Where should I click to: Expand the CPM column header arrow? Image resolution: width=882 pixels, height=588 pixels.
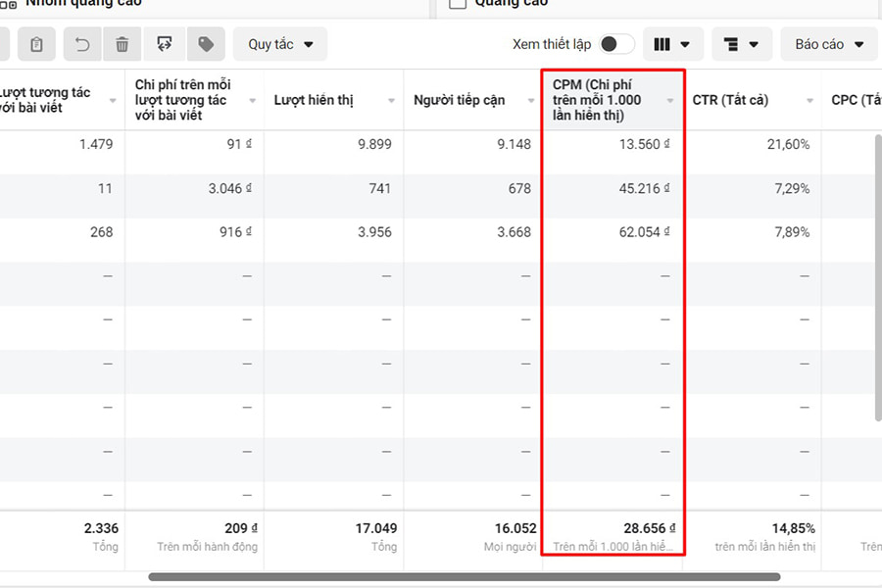(670, 101)
